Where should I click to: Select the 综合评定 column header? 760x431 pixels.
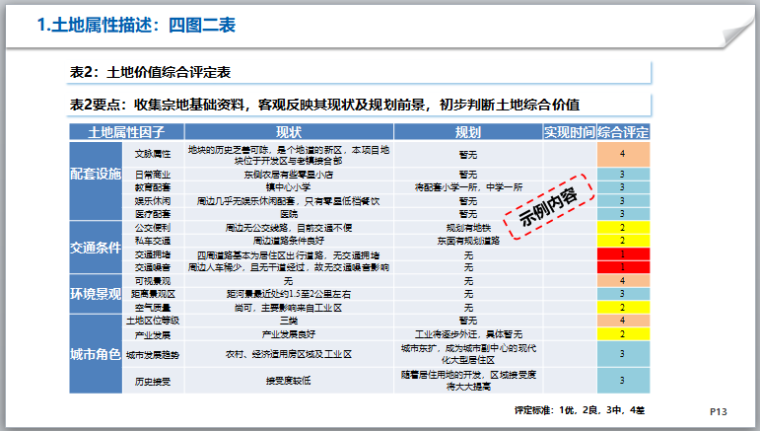click(x=623, y=132)
